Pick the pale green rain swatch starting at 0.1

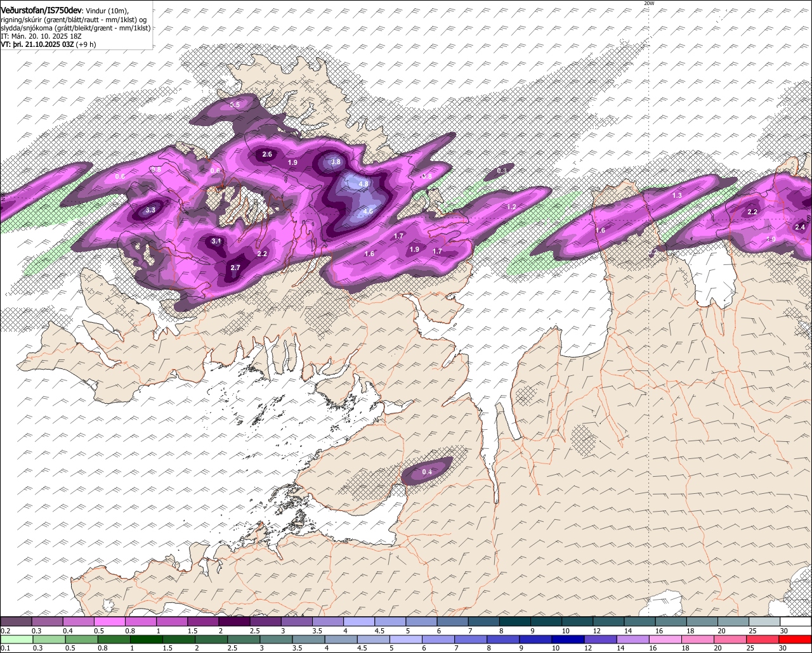(16, 639)
